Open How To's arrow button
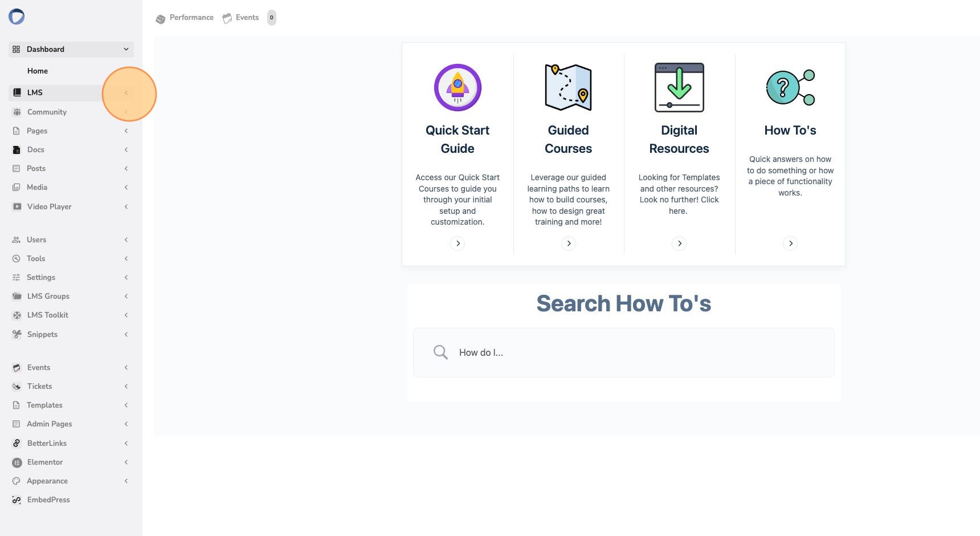Screen dimensions: 980x536 (x=790, y=243)
